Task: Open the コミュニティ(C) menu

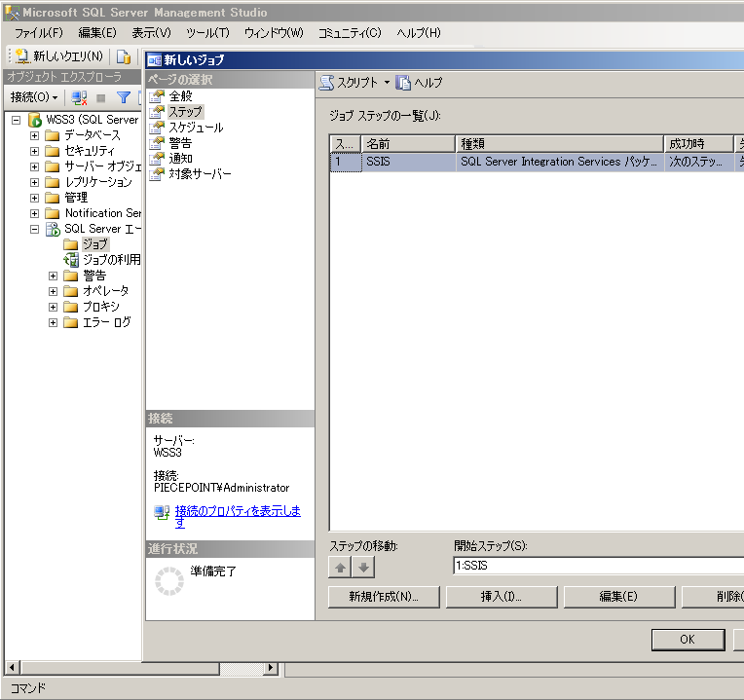Action: (350, 33)
